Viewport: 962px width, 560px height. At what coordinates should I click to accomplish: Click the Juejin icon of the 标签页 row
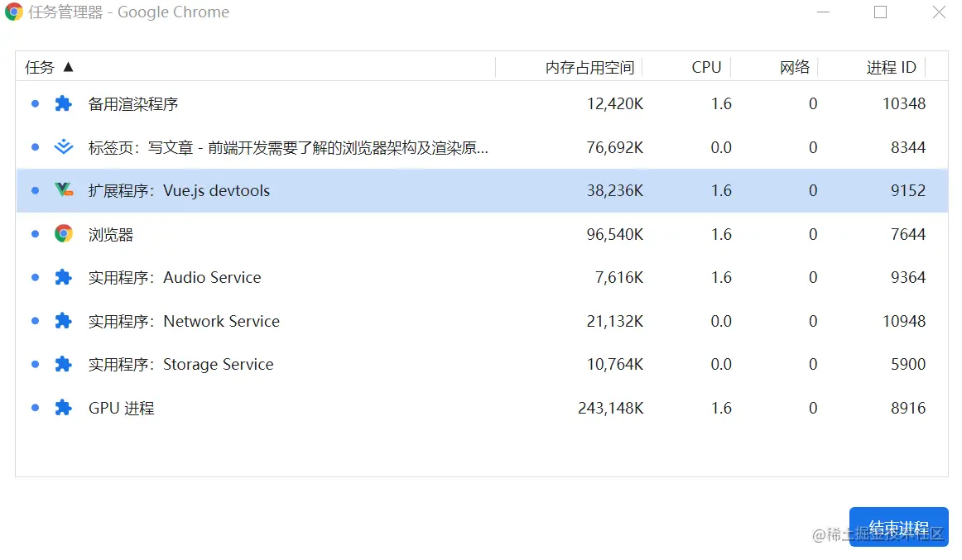point(63,147)
